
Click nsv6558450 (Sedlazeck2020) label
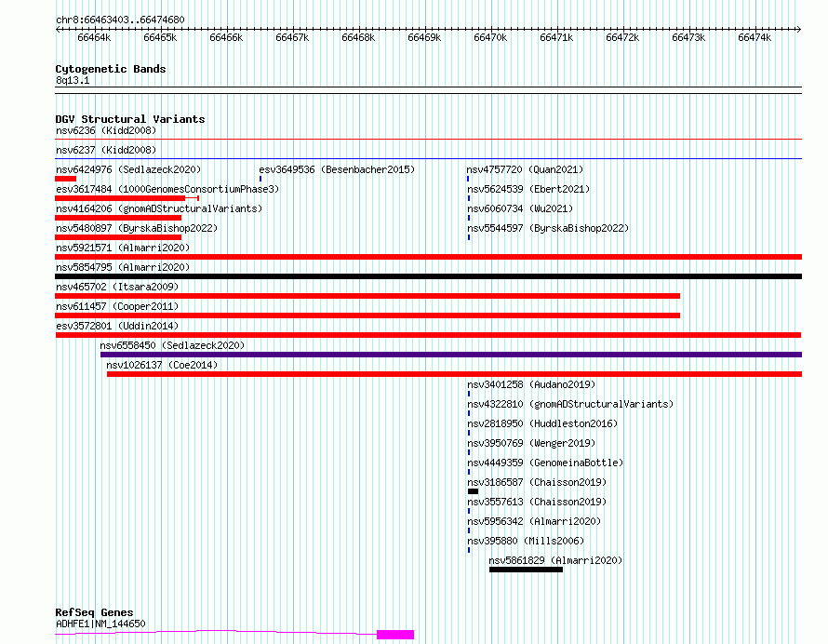pos(173,345)
